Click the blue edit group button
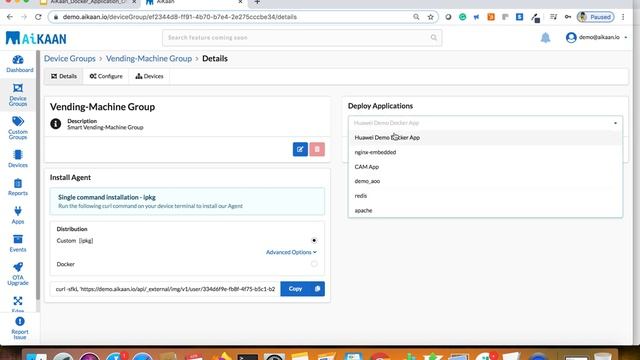This screenshot has width=640, height=360. (x=300, y=149)
